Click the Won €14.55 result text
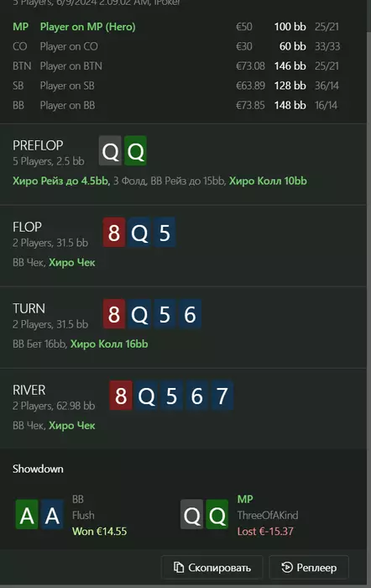371x588 pixels. point(99,531)
